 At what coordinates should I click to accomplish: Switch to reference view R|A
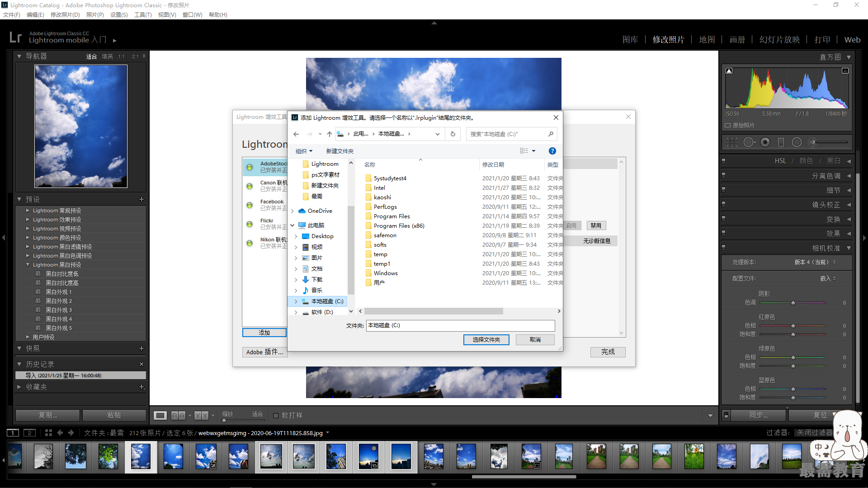(x=178, y=415)
